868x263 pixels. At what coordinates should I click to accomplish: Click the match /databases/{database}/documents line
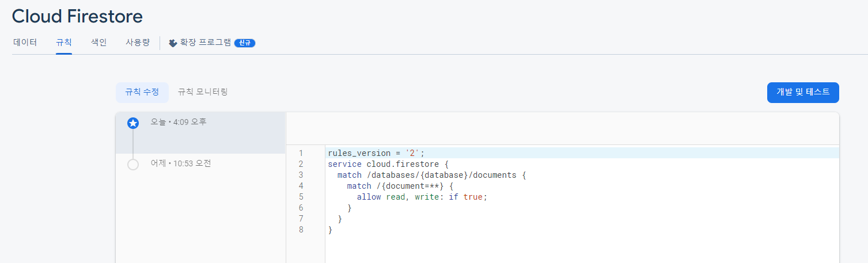432,175
